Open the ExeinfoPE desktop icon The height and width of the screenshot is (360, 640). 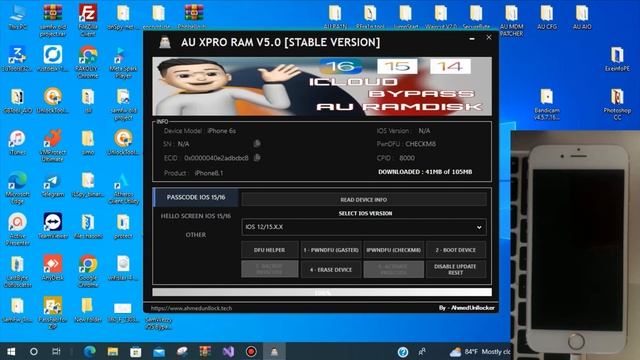click(x=617, y=59)
